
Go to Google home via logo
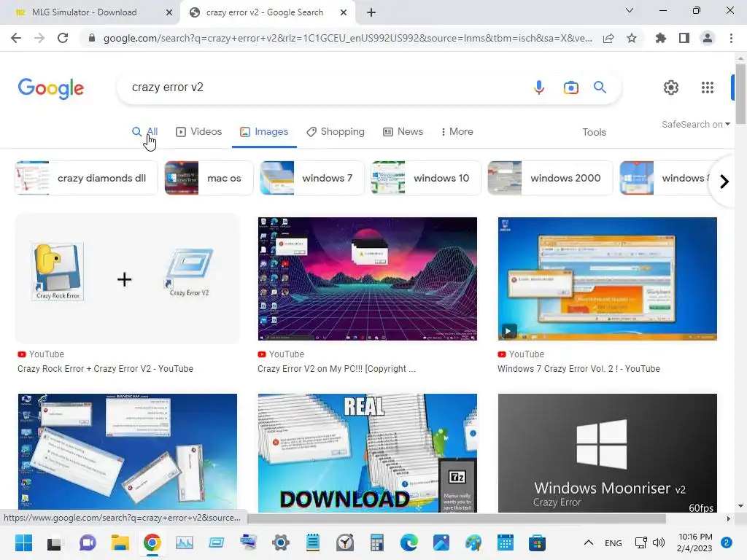[x=51, y=88]
